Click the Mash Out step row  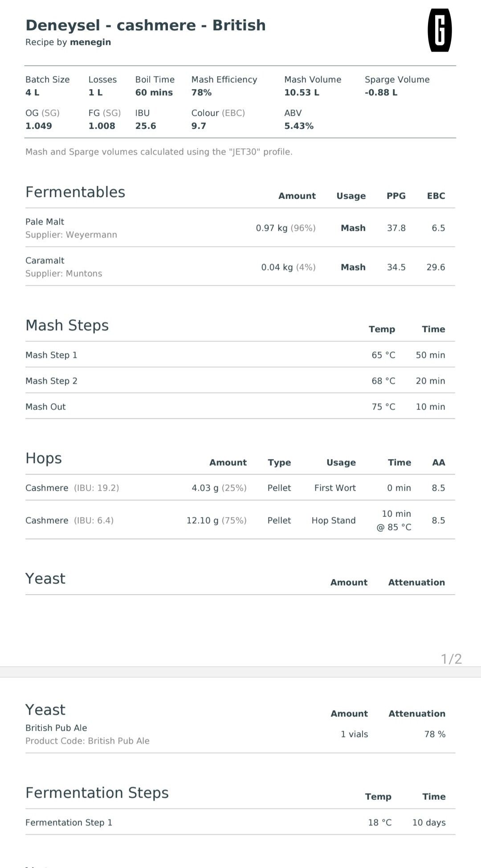pyautogui.click(x=240, y=406)
